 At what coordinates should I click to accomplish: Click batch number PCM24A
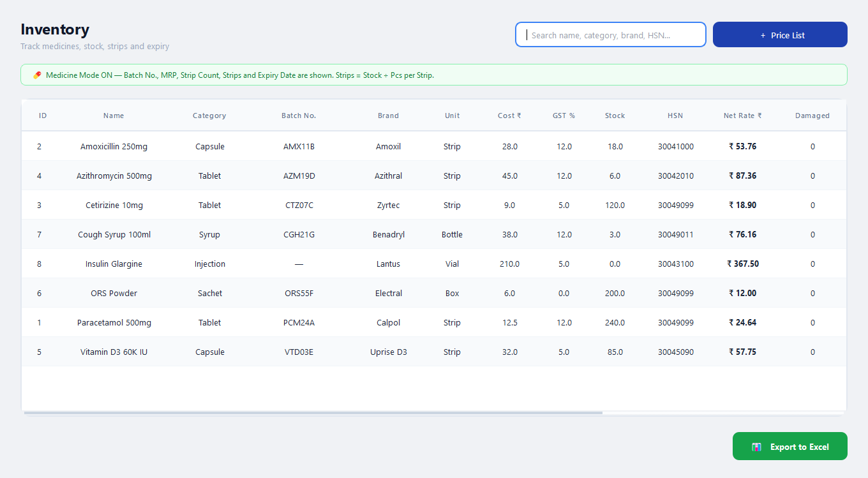[299, 322]
